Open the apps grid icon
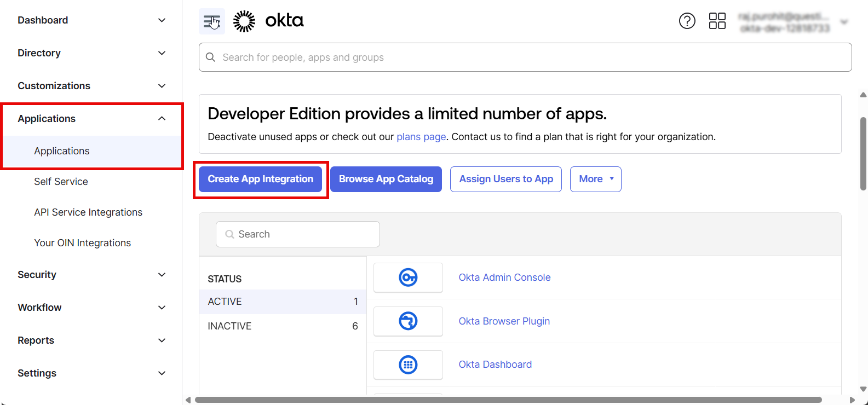The image size is (868, 405). 717,21
